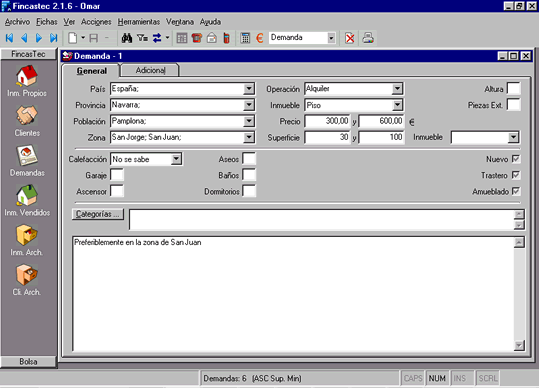539x388 pixels.
Task: Toggle the Amueblado checkbox
Action: point(516,191)
